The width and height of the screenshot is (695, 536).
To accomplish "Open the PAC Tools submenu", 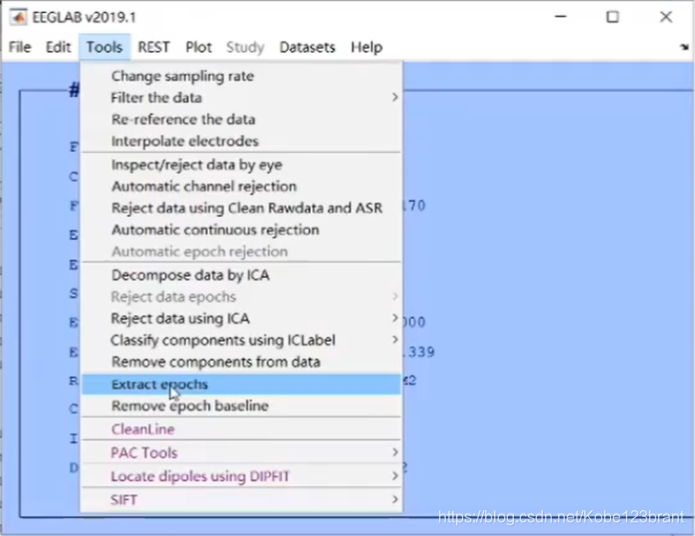I will (242, 453).
